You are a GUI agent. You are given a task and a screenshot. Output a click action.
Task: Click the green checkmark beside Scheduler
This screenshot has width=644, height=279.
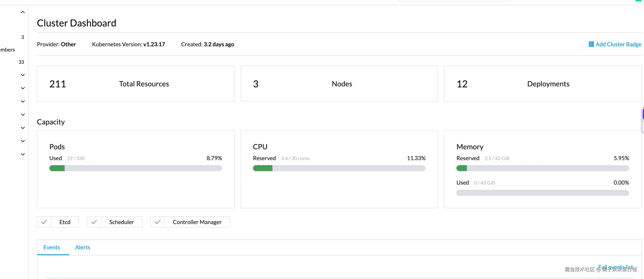click(94, 222)
